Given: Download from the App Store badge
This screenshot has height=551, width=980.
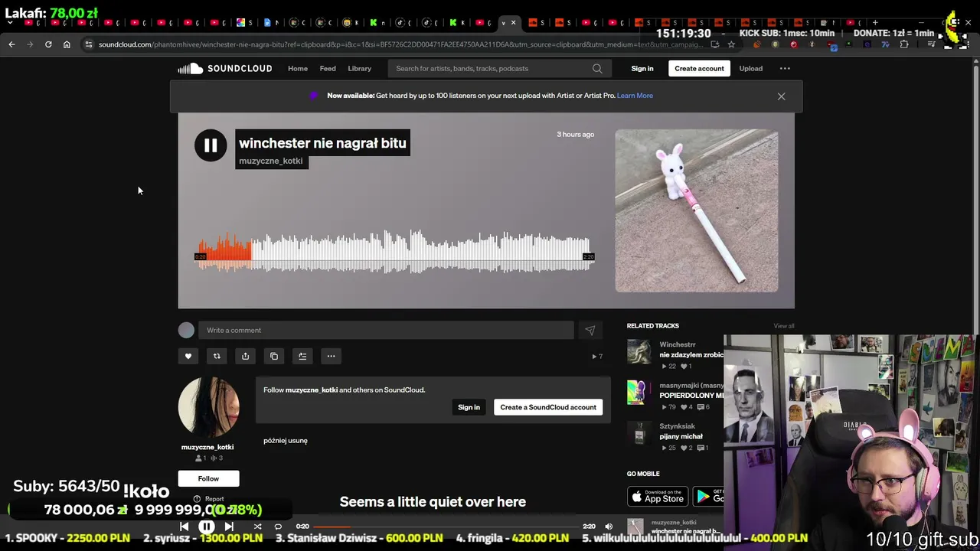Looking at the screenshot, I should pyautogui.click(x=658, y=497).
